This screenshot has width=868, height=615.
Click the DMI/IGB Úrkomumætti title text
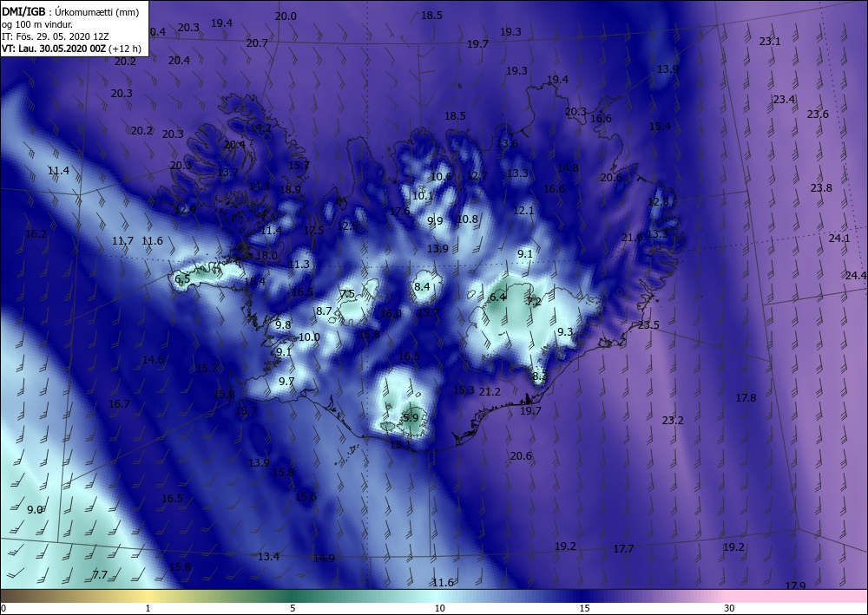pyautogui.click(x=70, y=11)
